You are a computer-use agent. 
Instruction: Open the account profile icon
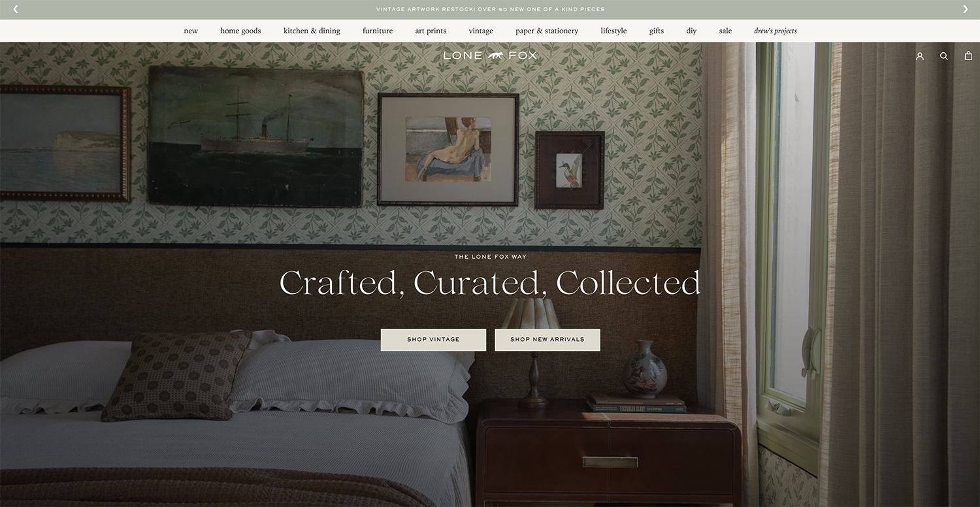pos(920,56)
